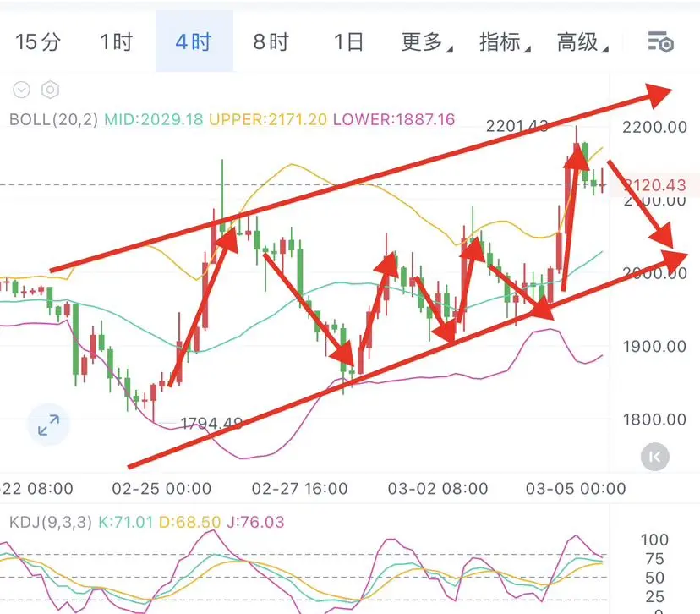The height and width of the screenshot is (614, 700).
Task: Click the 2200.00 price axis label
Action: tap(654, 127)
